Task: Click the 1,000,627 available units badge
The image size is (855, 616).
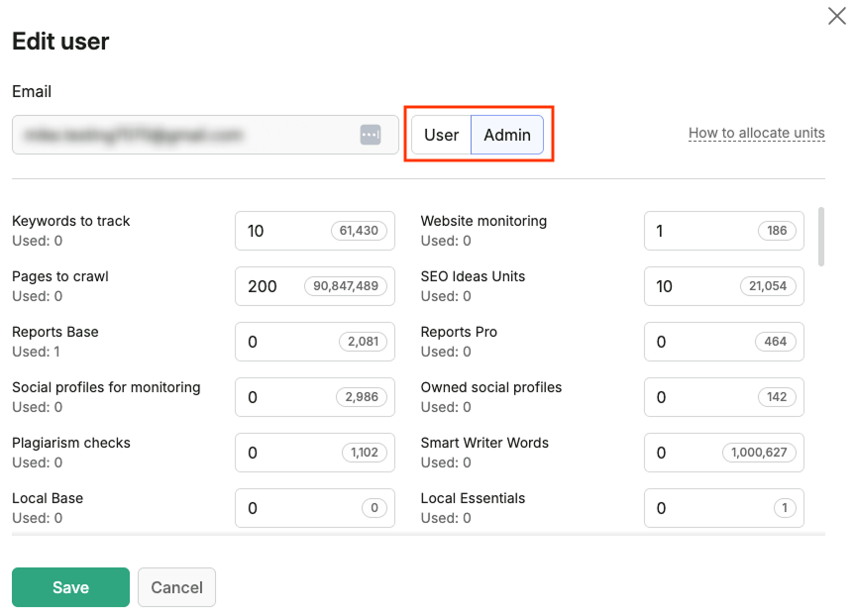Action: point(759,453)
